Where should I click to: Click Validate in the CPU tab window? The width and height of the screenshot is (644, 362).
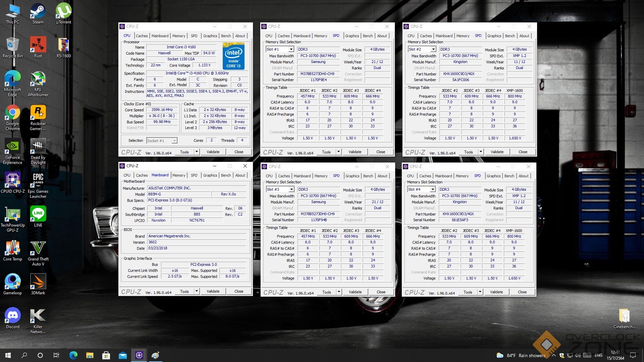pos(213,152)
